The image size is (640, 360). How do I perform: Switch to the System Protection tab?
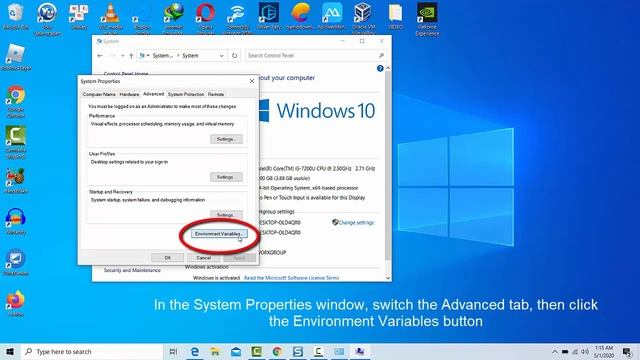coord(186,94)
